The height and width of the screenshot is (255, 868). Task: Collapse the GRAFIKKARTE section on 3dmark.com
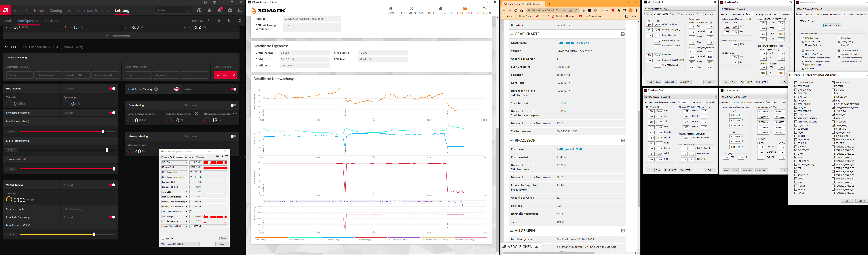[x=623, y=34]
